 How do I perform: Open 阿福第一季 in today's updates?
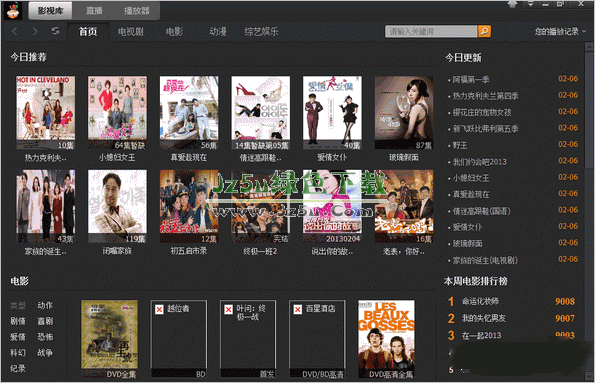[471, 79]
